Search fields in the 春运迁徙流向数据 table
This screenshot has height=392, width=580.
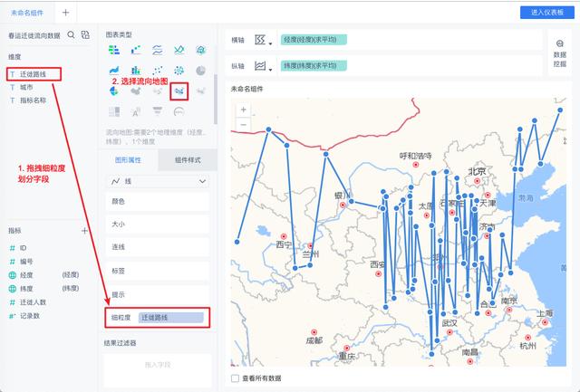coord(71,35)
